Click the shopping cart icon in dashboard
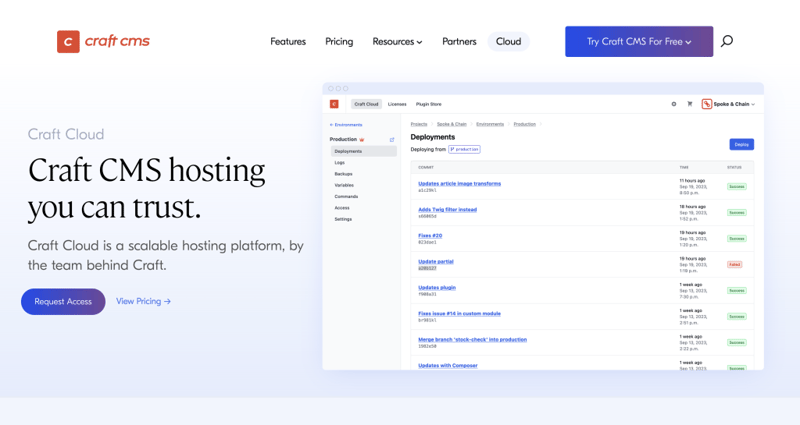The image size is (800, 425). click(689, 104)
